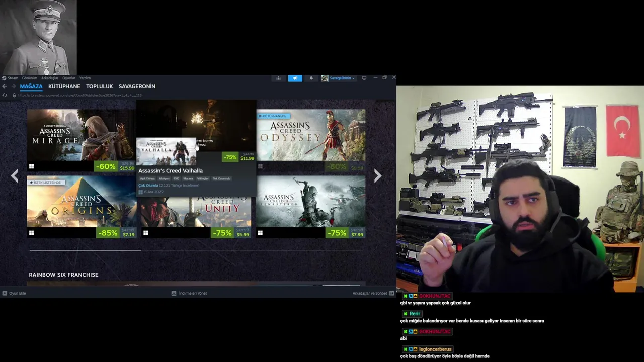Click the Aksiyon tag in Valhalla popup

165,178
